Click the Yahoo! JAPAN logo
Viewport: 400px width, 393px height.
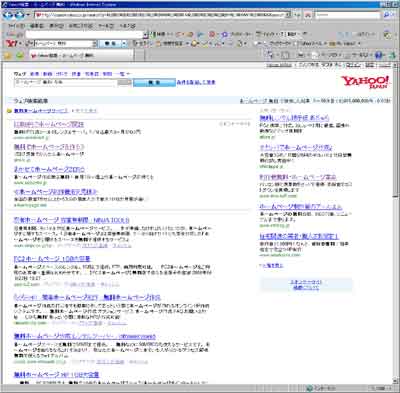(x=365, y=82)
